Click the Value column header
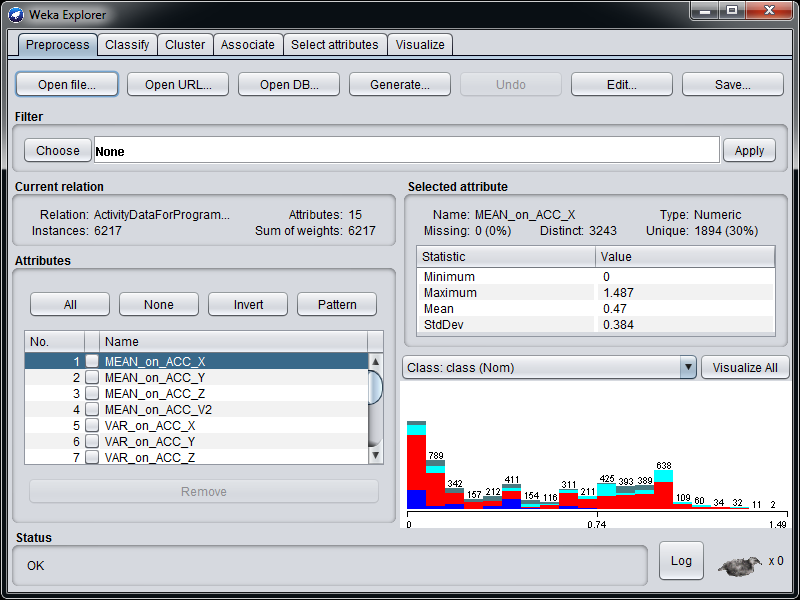This screenshot has width=800, height=600. 685,257
